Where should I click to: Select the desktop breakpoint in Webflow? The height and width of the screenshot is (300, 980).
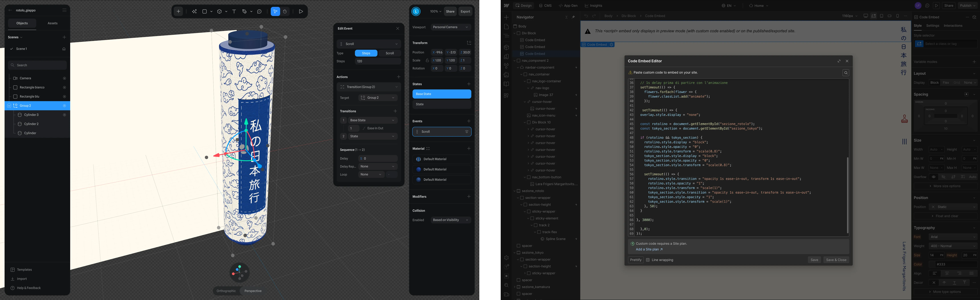point(865,16)
